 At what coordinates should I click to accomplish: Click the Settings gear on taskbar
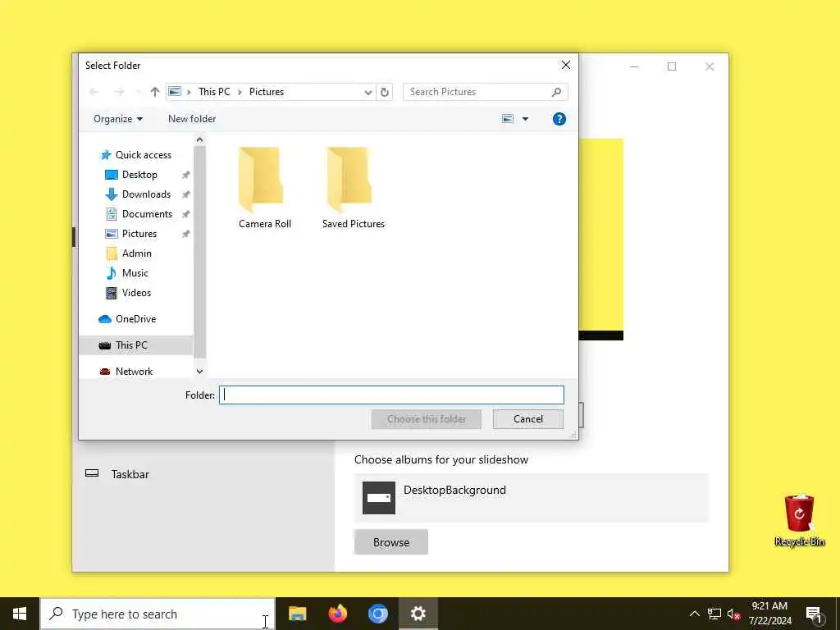418,614
